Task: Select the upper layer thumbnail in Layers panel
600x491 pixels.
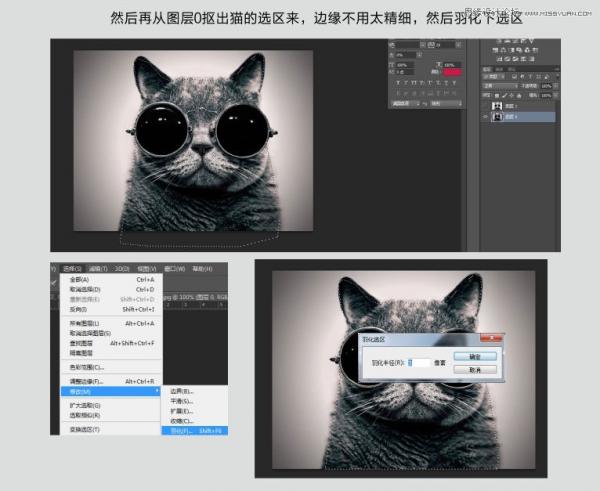Action: click(499, 104)
